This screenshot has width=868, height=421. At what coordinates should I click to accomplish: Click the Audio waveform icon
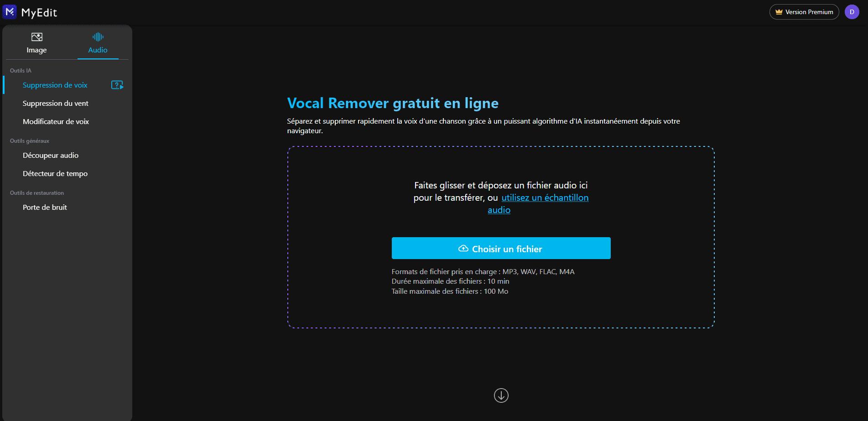point(98,37)
